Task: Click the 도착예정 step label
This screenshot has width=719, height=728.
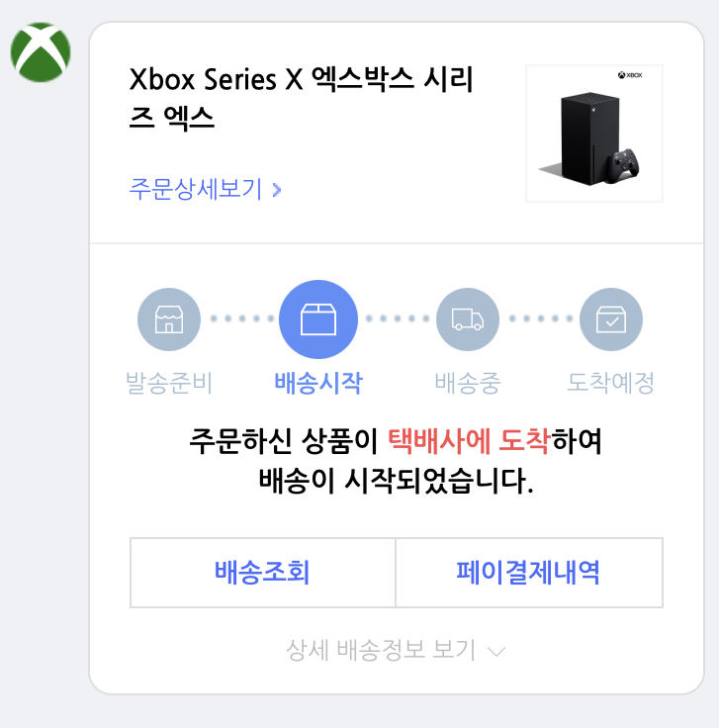Action: point(611,384)
